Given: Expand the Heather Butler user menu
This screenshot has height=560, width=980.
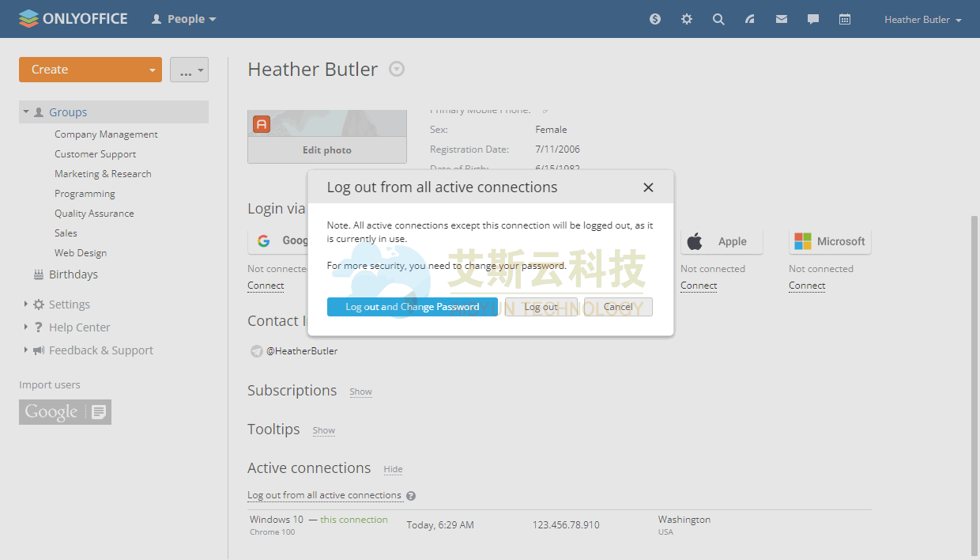Looking at the screenshot, I should (922, 20).
